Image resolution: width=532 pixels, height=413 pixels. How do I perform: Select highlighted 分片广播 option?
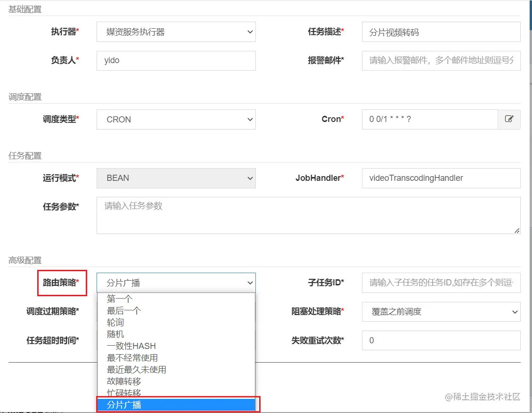[176, 405]
